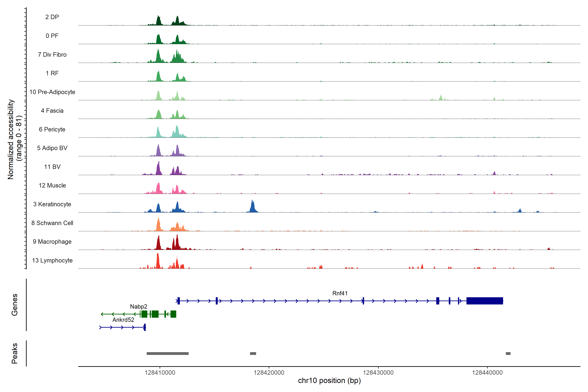The height and width of the screenshot is (392, 588).
Task: Click the Ankrd52 gene label
Action: (123, 320)
